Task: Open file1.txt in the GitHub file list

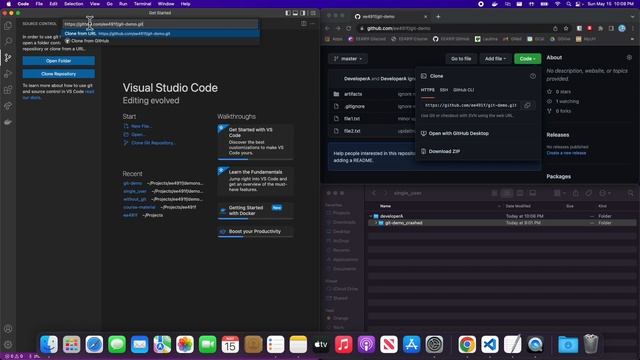Action: [352, 119]
